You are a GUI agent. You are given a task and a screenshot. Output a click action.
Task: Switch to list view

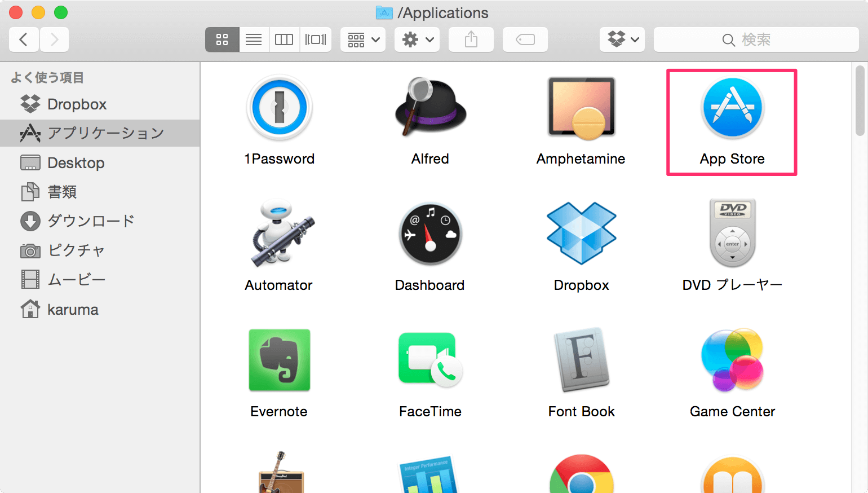coord(254,39)
